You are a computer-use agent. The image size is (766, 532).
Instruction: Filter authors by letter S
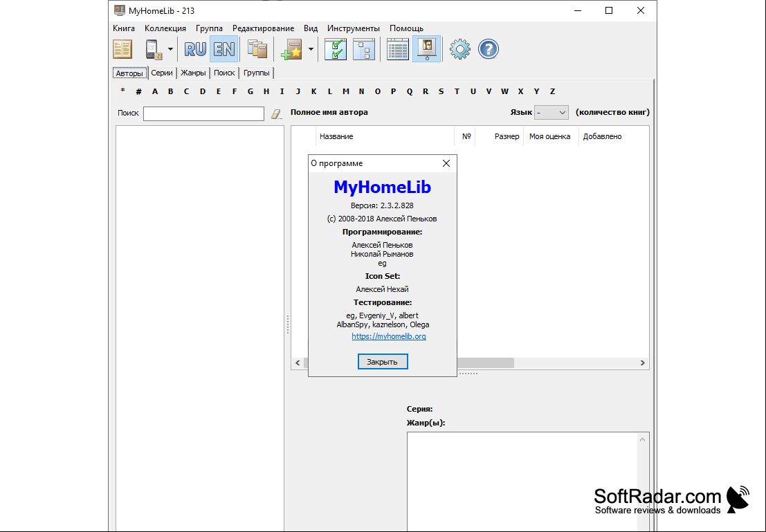click(x=441, y=91)
